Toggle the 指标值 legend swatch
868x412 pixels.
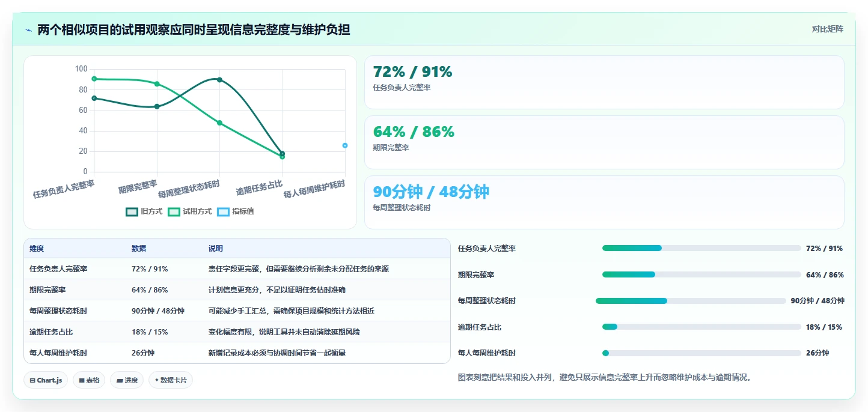pyautogui.click(x=223, y=211)
